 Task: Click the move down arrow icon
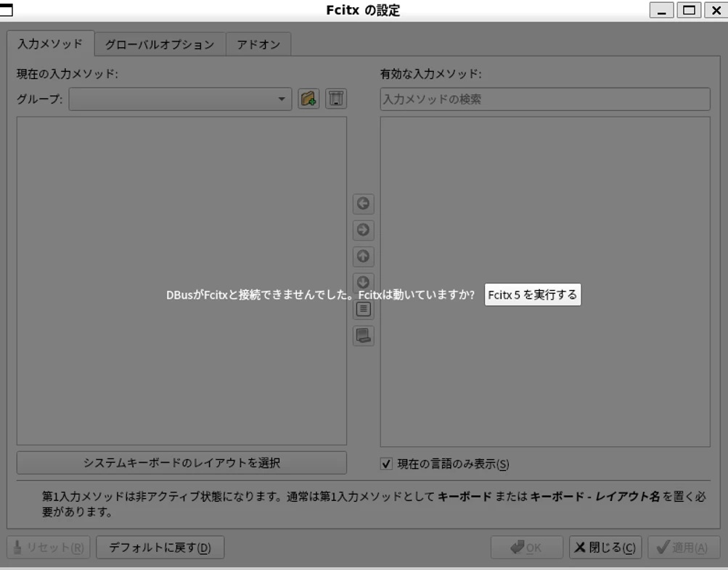click(364, 282)
